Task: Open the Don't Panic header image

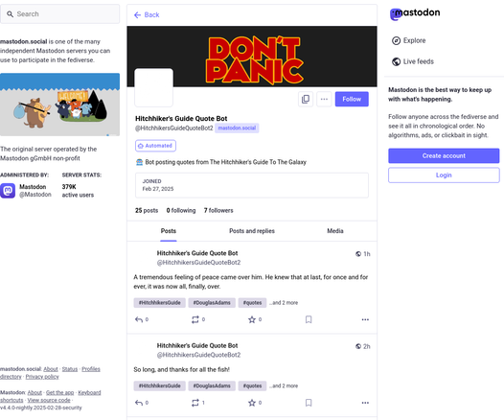Action: 252,57
